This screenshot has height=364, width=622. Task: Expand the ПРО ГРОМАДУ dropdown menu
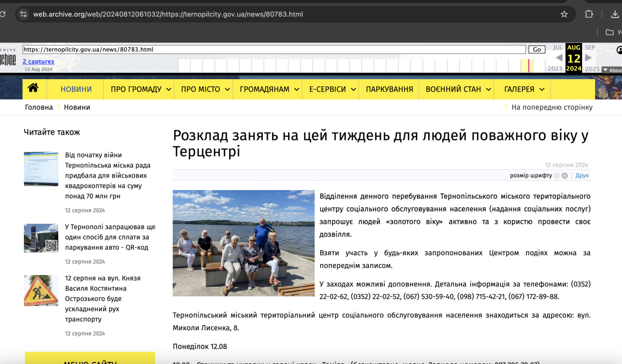[x=140, y=89]
